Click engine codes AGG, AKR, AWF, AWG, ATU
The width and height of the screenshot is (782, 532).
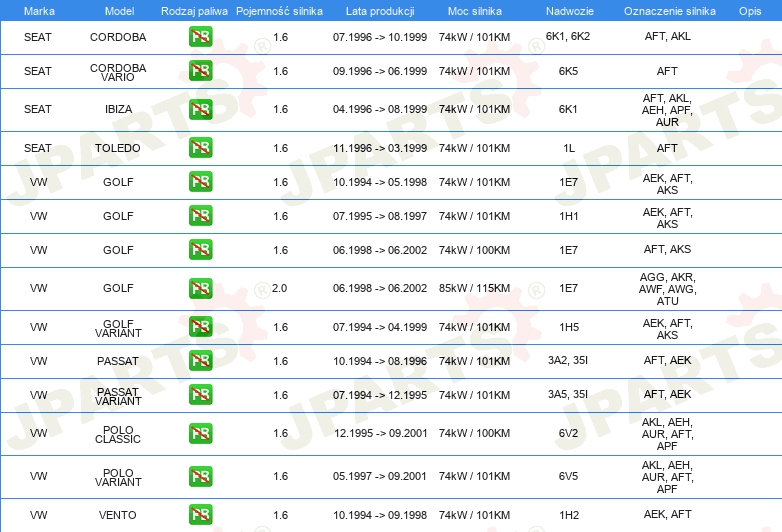667,289
